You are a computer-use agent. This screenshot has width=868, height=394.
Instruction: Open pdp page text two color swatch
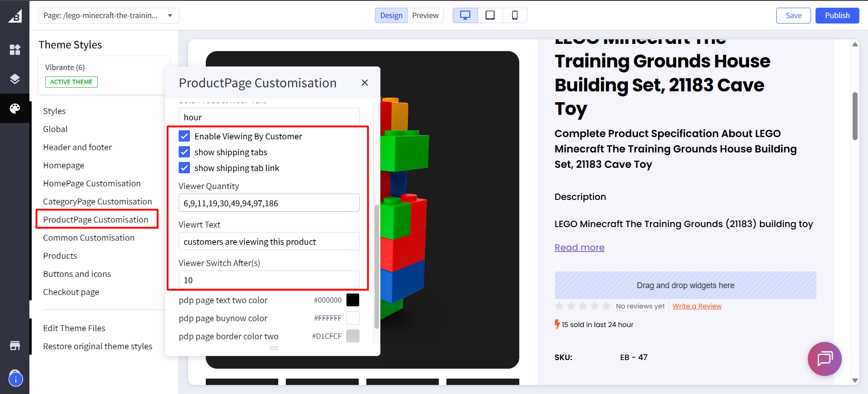tap(353, 300)
